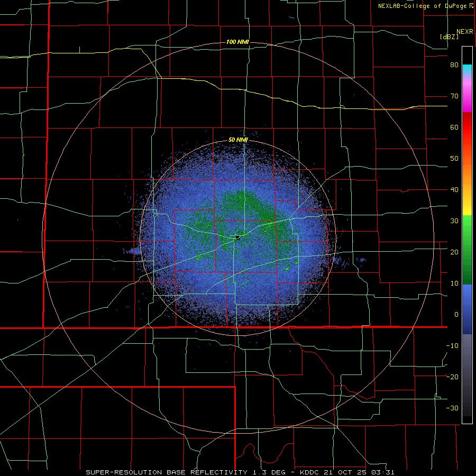Click the 10 value on the dBZ scale

454,283
